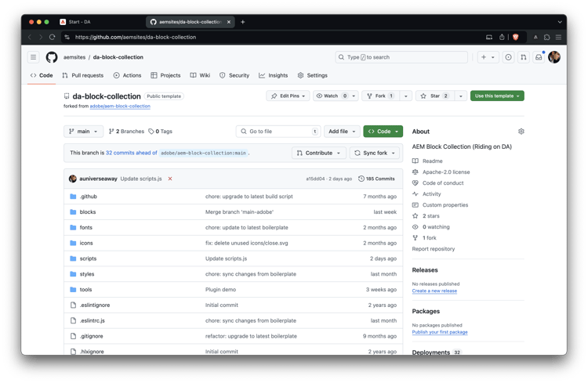The image size is (588, 383).
Task: Open the green Code dropdown button
Action: 383,132
